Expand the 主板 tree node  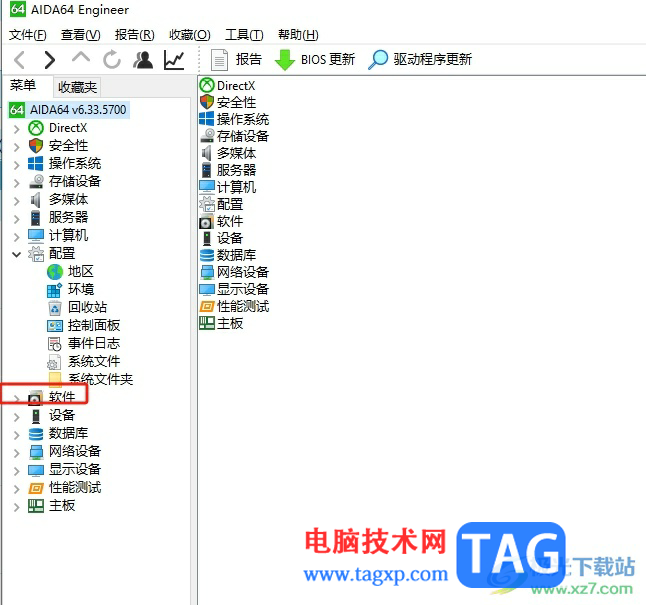(16, 507)
